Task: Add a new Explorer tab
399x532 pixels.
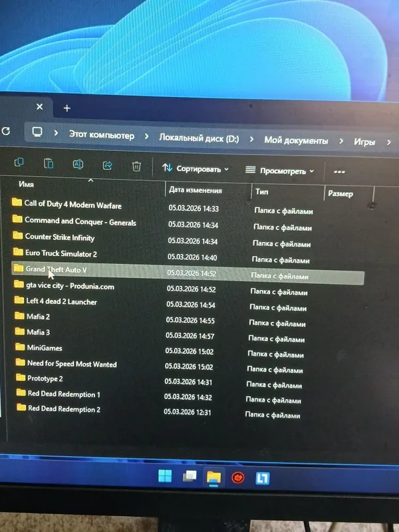Action: click(x=67, y=108)
